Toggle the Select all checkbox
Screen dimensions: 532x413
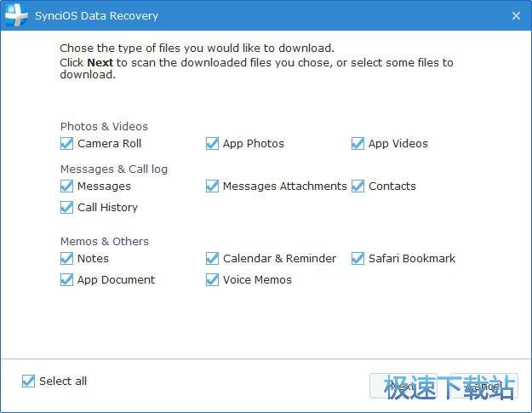[28, 381]
